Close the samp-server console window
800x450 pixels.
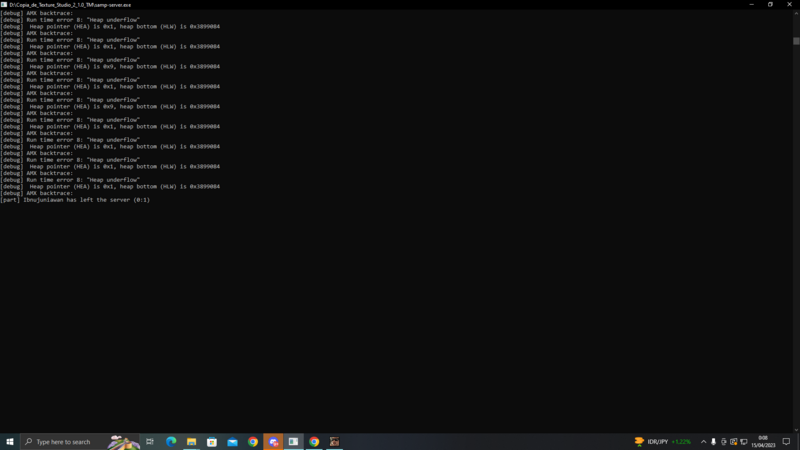point(789,5)
